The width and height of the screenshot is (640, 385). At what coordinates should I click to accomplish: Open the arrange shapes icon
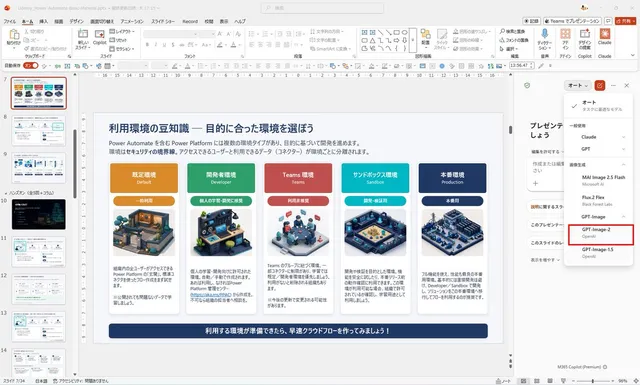click(x=425, y=38)
